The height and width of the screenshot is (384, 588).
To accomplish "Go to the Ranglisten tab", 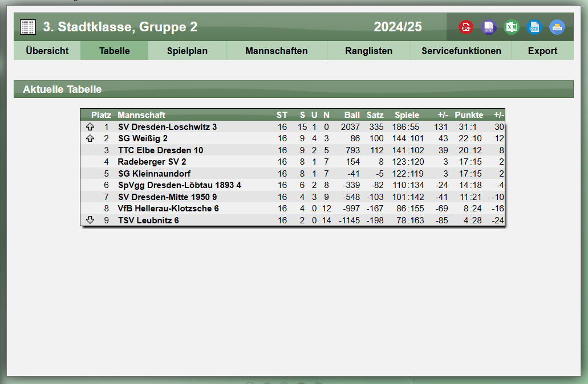I will tap(368, 51).
